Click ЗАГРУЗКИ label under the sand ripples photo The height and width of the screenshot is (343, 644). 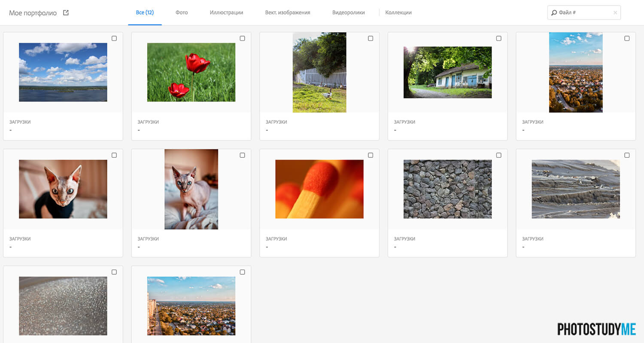(533, 239)
